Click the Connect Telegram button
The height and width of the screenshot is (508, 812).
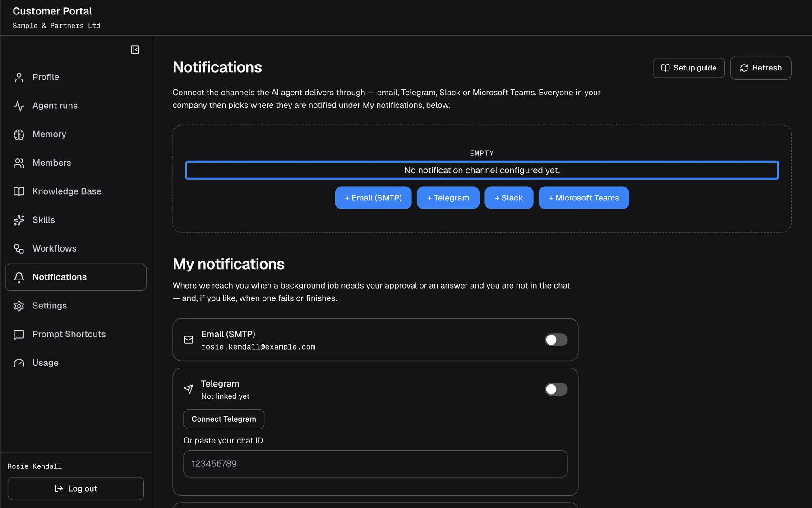[224, 419]
